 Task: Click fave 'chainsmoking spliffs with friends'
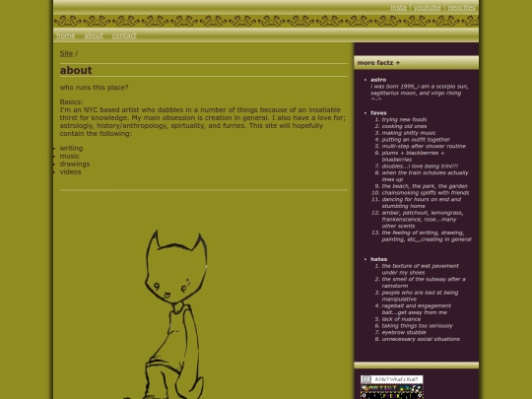[426, 193]
